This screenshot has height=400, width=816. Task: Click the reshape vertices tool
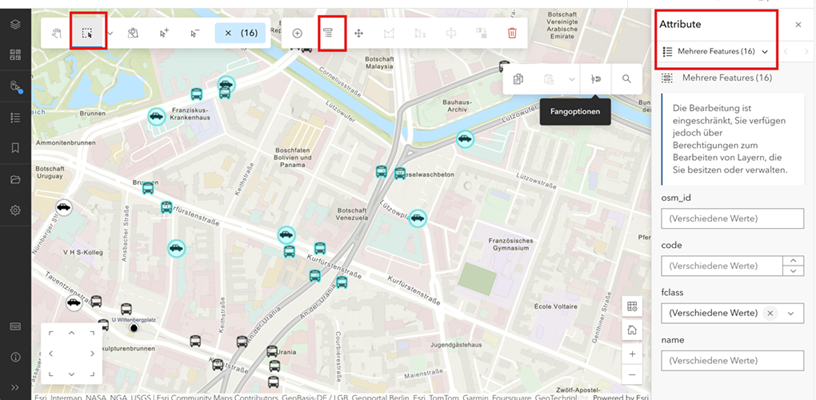coord(389,33)
